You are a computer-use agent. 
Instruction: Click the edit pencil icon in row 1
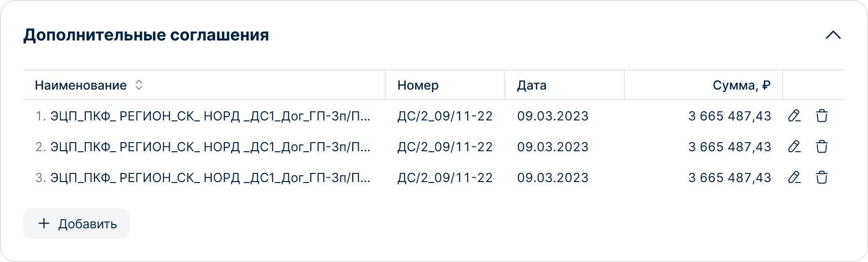pyautogui.click(x=794, y=116)
